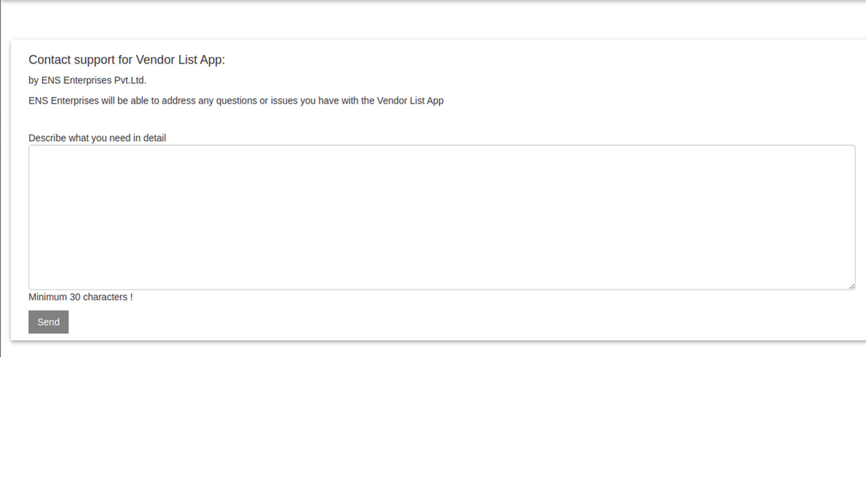Click the ENS Enterprises description sentence
The image size is (868, 488).
(235, 100)
